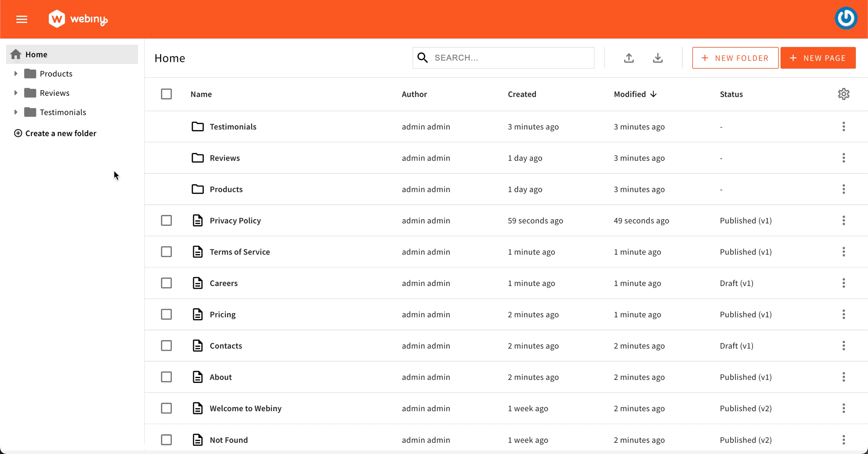This screenshot has height=454, width=868.
Task: Open the Reviews folder in the table
Action: [225, 158]
